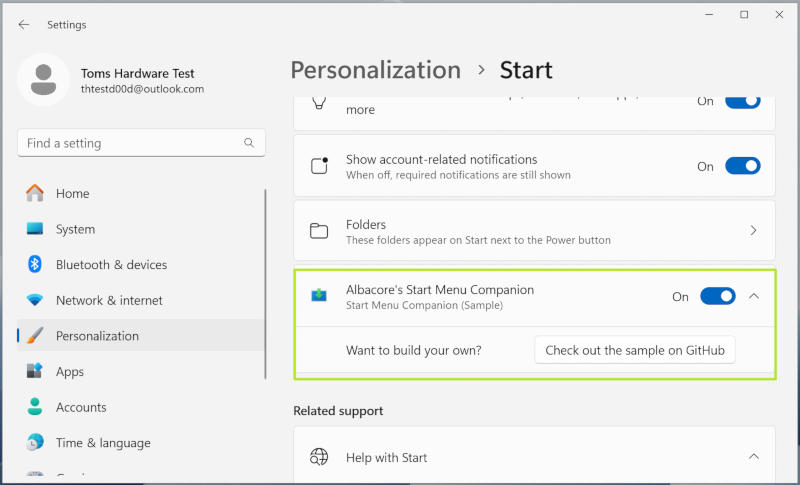Disable Show account-related notifications toggle

coord(742,166)
